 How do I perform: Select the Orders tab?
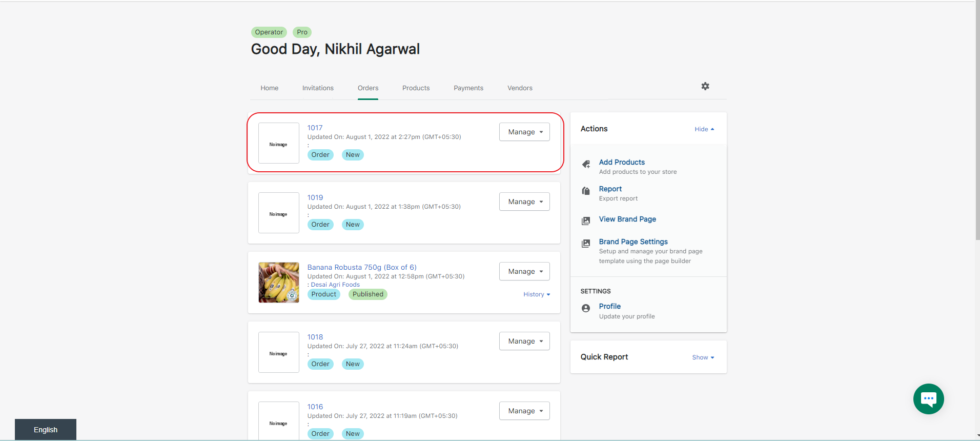[x=368, y=88]
